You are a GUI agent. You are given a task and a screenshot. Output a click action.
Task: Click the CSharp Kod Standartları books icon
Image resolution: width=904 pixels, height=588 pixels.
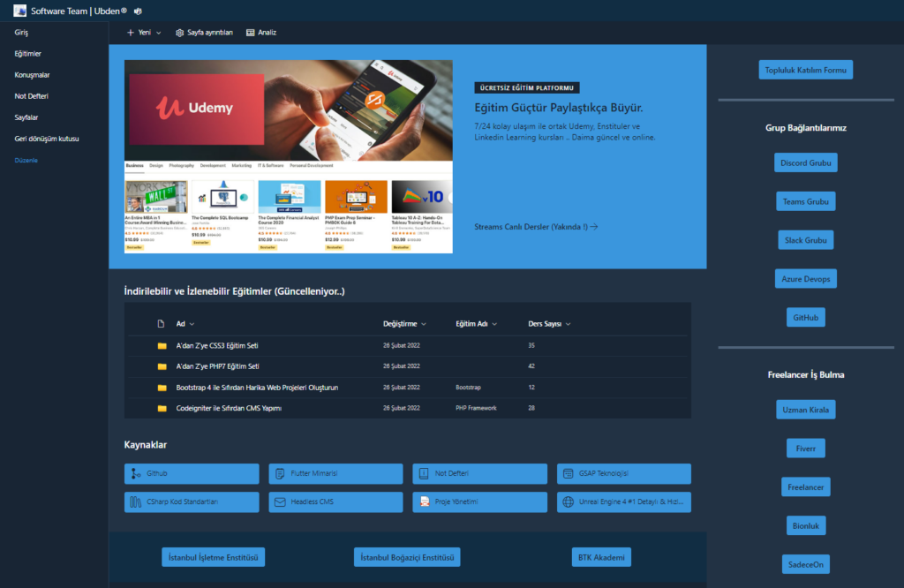(x=135, y=502)
